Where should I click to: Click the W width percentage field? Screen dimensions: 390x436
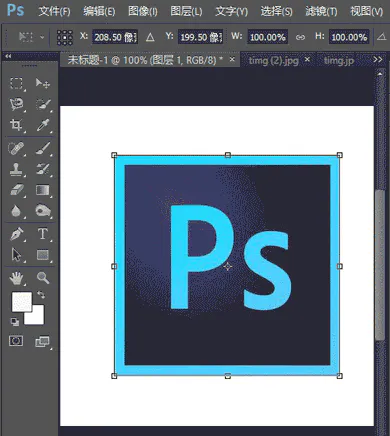click(267, 37)
